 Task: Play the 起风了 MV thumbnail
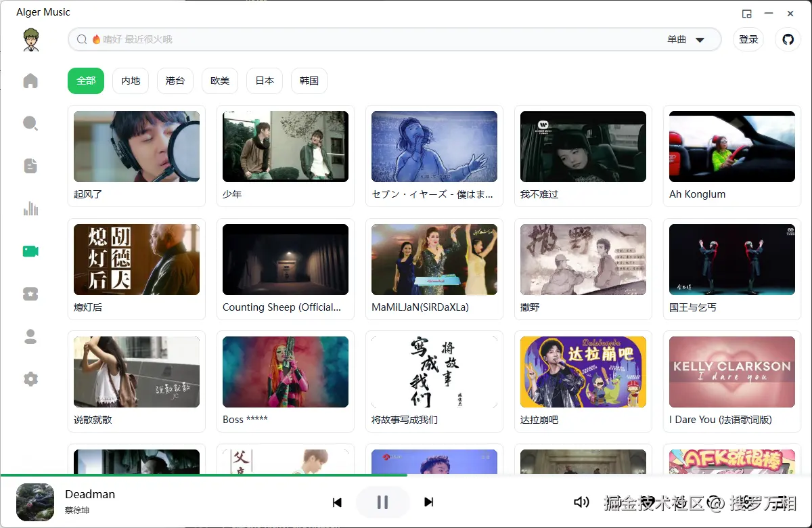pyautogui.click(x=137, y=146)
